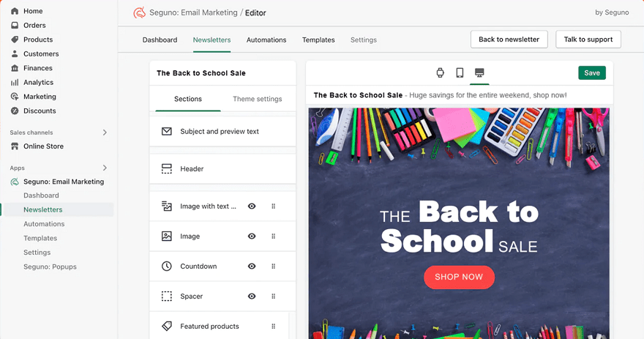The height and width of the screenshot is (339, 644).
Task: Click Seguno app icon in sidebar
Action: click(x=15, y=182)
